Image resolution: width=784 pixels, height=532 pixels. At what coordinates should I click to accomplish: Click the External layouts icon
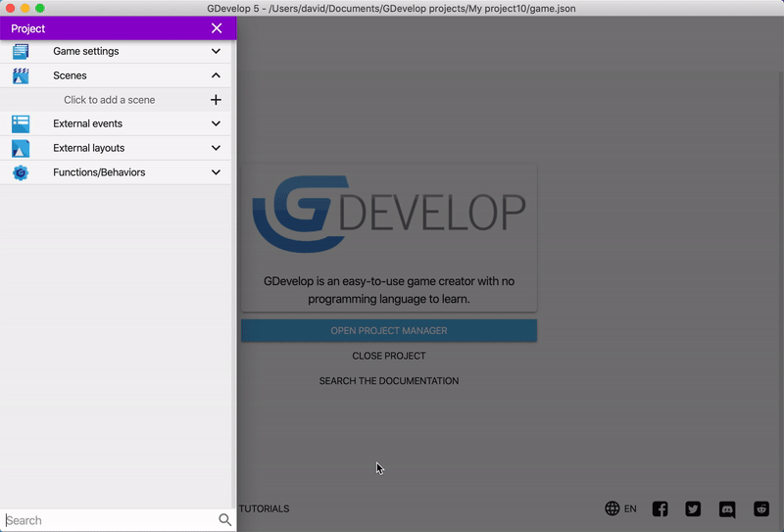pos(21,148)
